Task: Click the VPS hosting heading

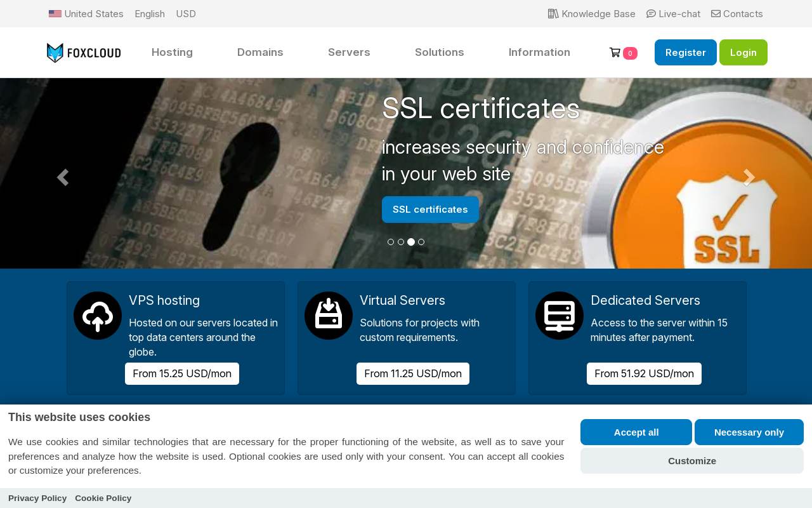Action: 164,300
